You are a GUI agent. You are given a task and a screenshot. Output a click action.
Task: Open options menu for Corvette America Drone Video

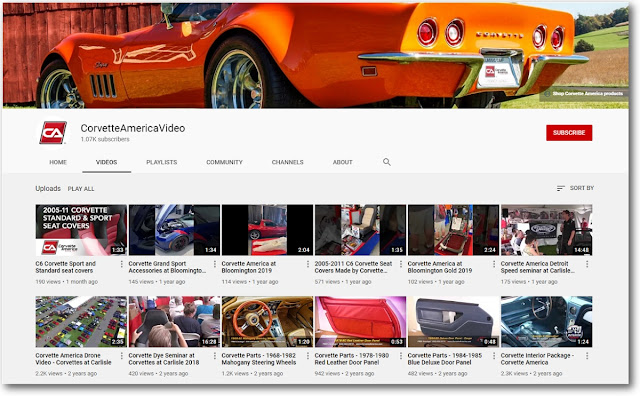point(122,356)
